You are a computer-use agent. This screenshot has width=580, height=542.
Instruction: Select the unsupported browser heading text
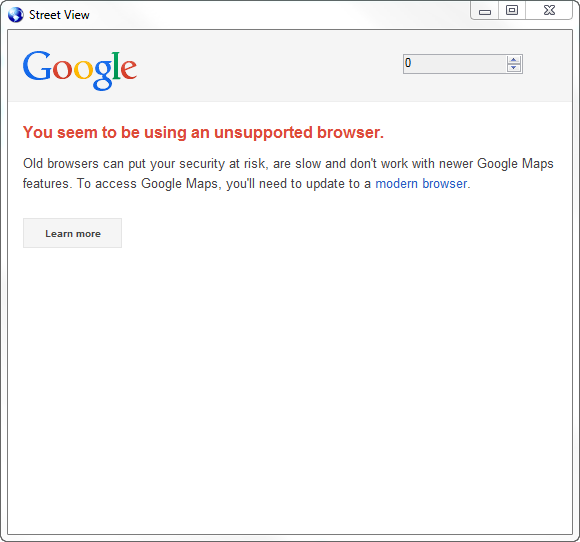coord(203,132)
